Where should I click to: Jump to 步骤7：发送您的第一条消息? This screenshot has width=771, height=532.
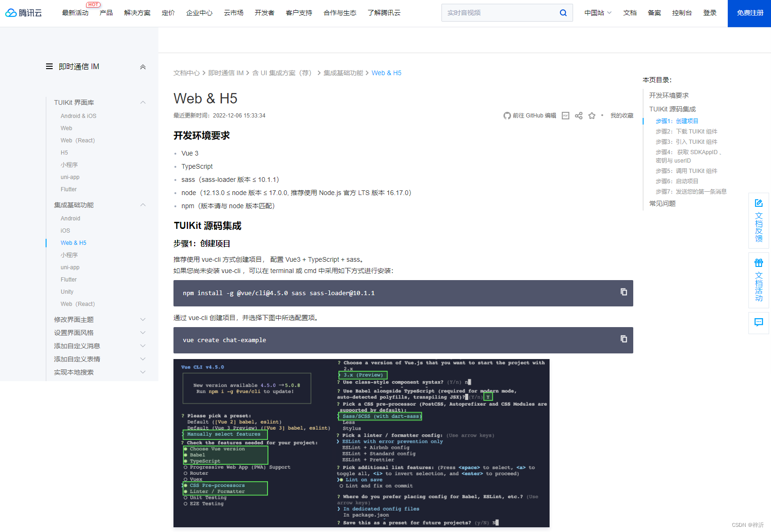click(691, 192)
